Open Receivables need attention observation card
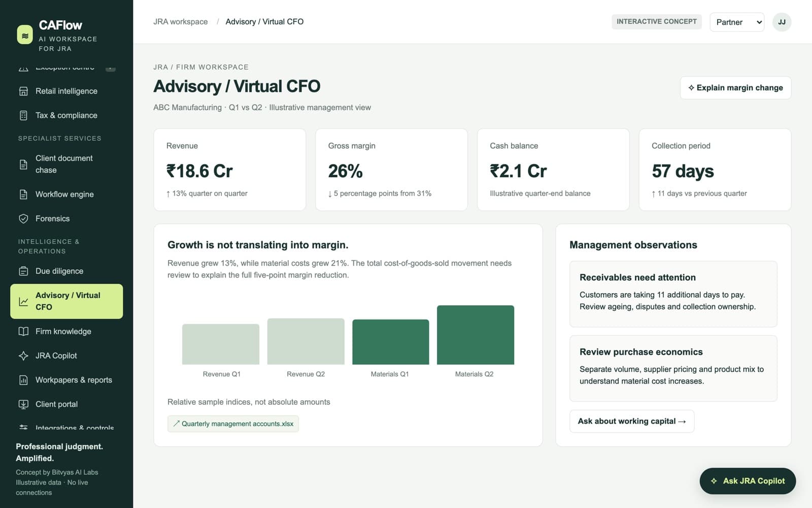The height and width of the screenshot is (508, 812). click(x=673, y=294)
